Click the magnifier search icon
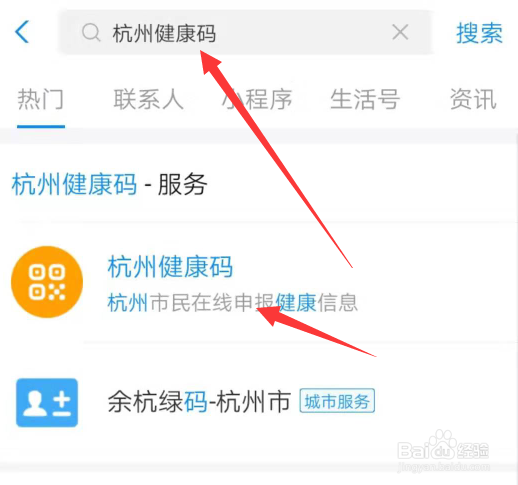Viewport: 518px width, 485px height. pos(91,33)
